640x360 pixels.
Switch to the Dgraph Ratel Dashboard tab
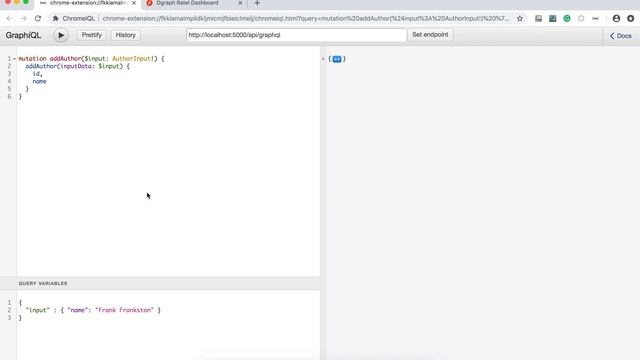coord(187,3)
